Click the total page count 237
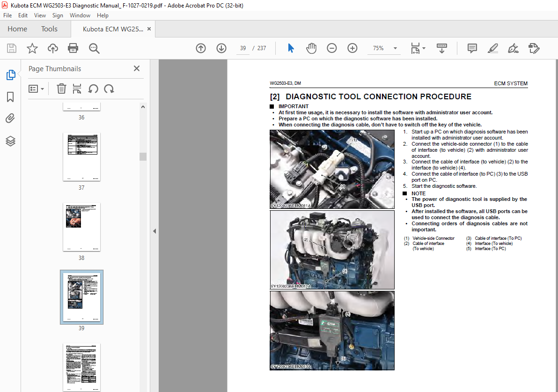The image size is (558, 392). click(x=262, y=48)
